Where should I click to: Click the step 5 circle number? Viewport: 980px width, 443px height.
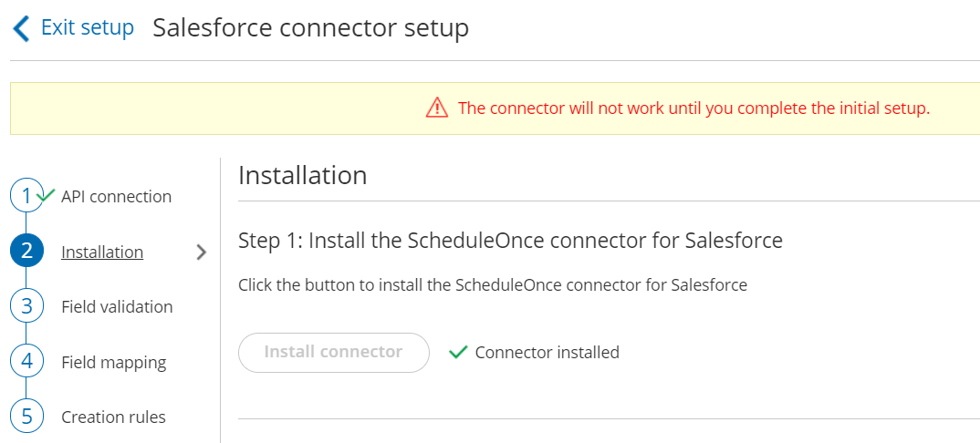click(x=26, y=417)
